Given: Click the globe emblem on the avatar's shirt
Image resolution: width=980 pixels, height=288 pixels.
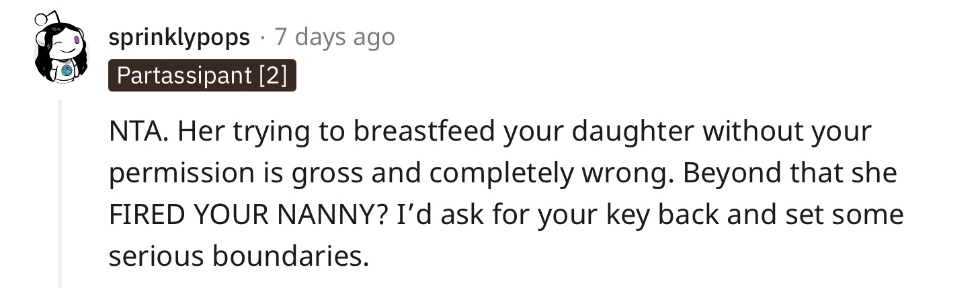Looking at the screenshot, I should (65, 70).
